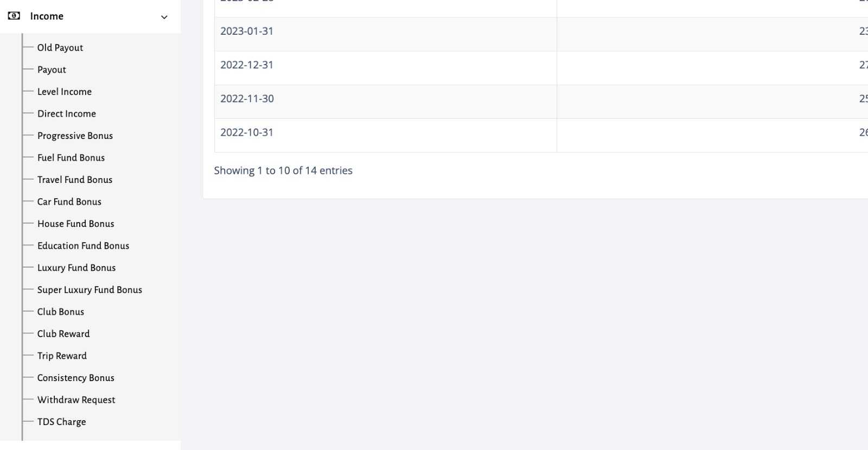Select Direct Income in sidebar
This screenshot has height=450, width=868.
[x=67, y=114]
